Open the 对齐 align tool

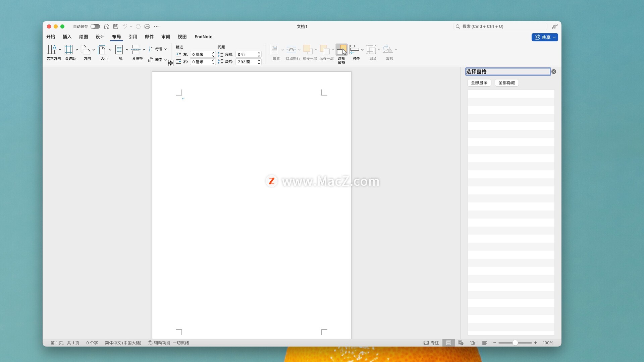(x=356, y=52)
